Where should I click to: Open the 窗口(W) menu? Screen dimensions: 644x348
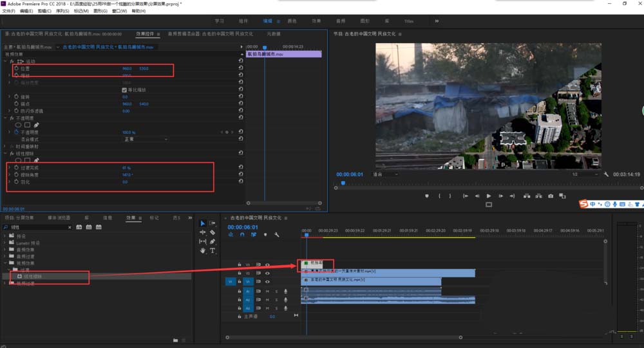click(x=120, y=11)
